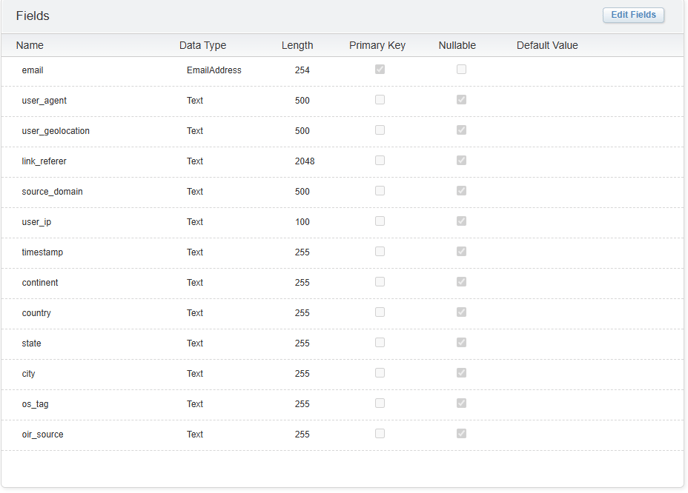Click the 2048 length value of link_referer
Image resolution: width=688 pixels, height=493 pixels.
(x=304, y=161)
